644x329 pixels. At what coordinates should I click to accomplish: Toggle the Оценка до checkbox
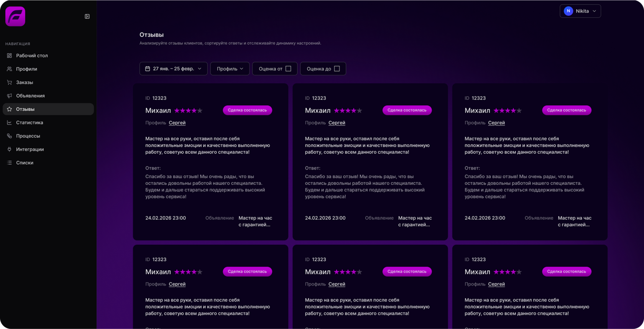337,69
